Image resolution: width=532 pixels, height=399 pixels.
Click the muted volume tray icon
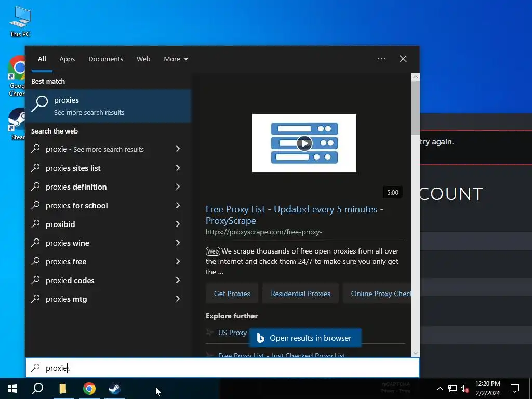464,389
